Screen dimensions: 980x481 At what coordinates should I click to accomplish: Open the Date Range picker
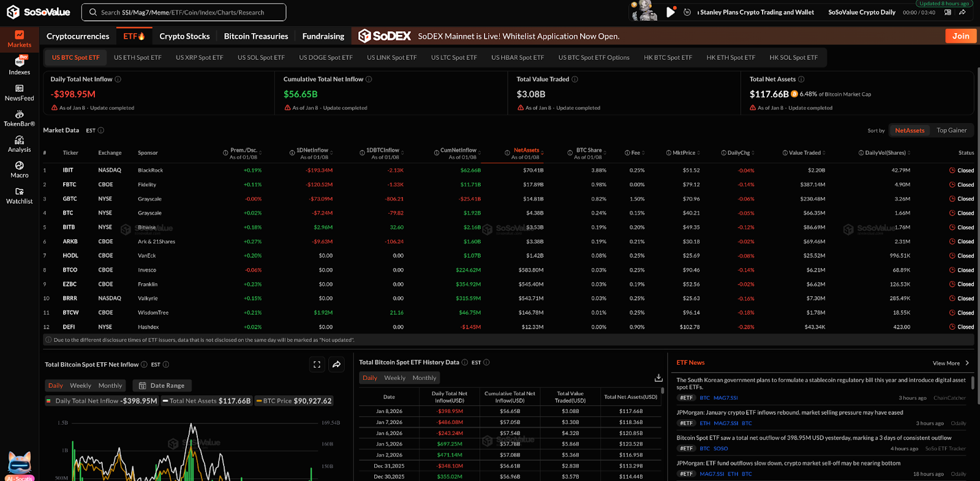162,386
